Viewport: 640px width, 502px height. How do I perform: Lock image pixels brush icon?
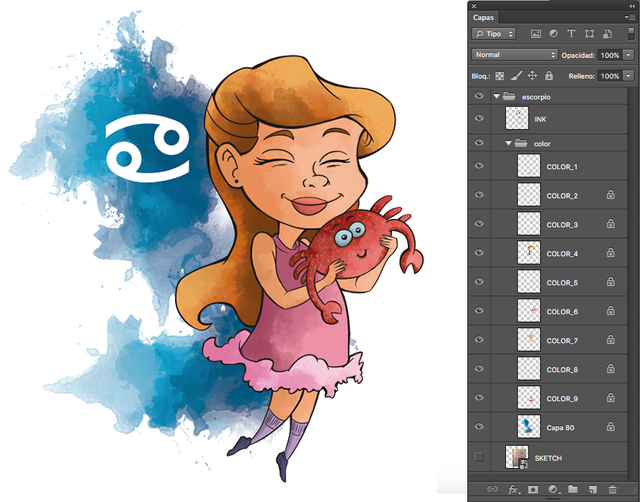coord(516,76)
